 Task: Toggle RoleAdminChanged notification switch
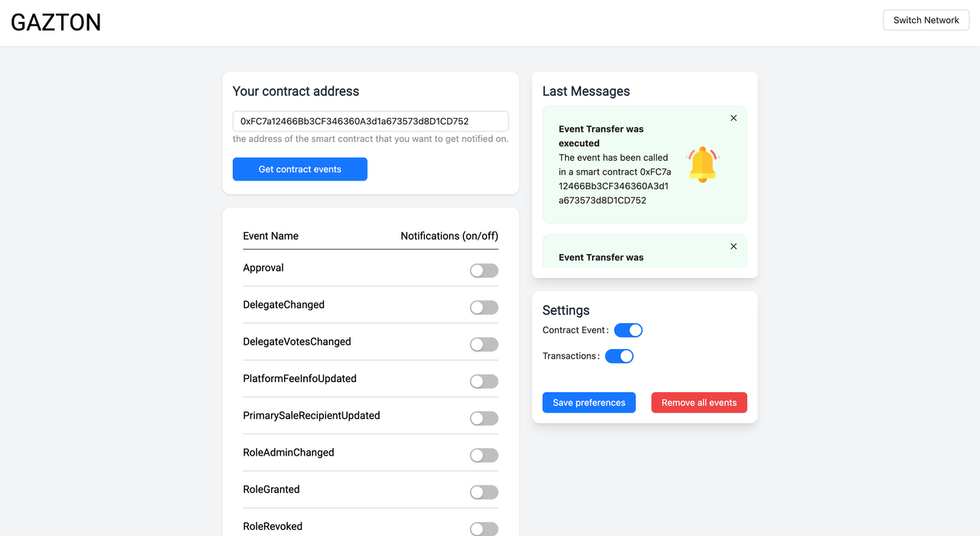(484, 456)
